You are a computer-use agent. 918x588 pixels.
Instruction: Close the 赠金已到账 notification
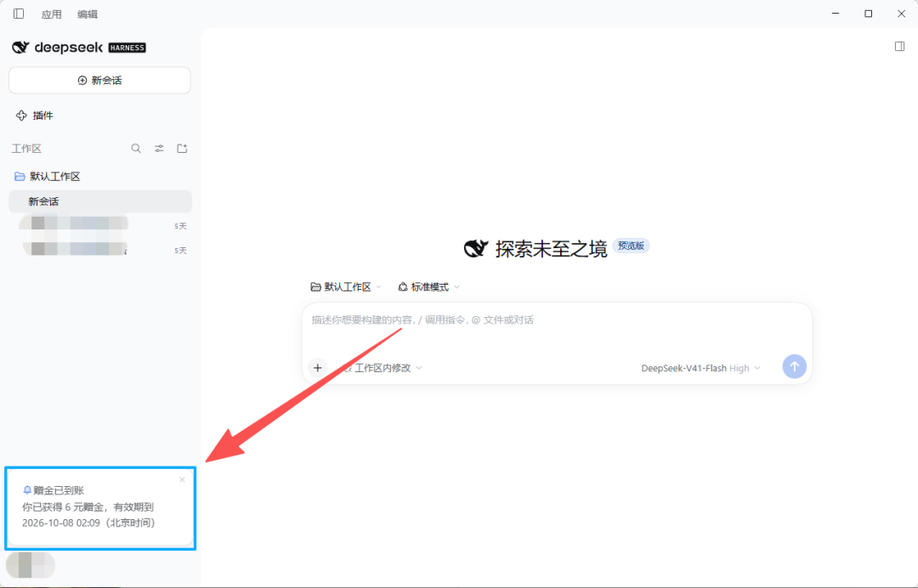point(182,480)
